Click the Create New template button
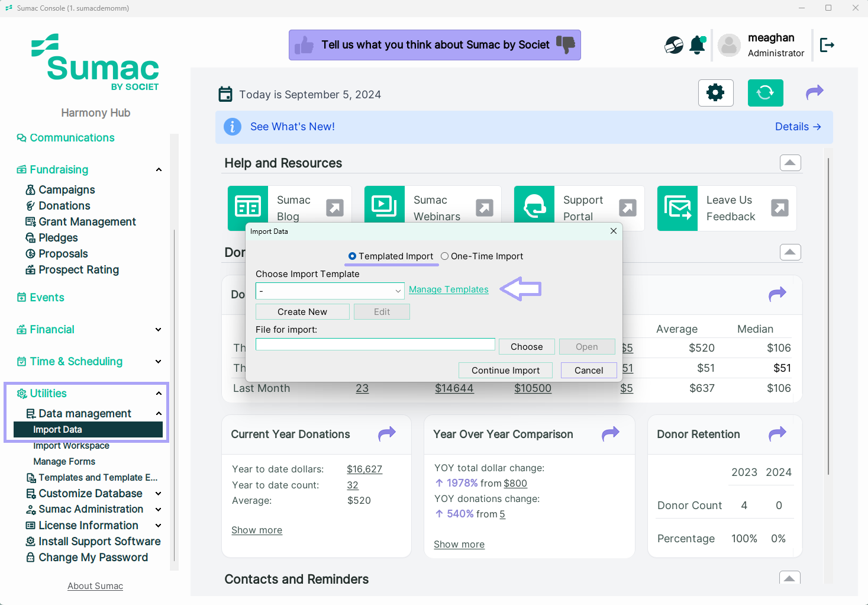 pos(302,312)
